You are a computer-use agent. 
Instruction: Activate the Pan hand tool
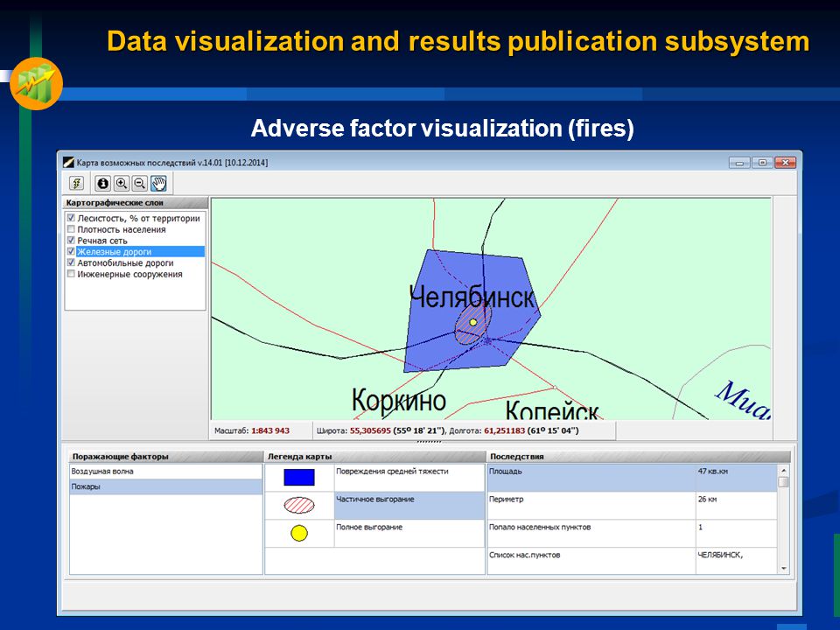pyautogui.click(x=158, y=184)
